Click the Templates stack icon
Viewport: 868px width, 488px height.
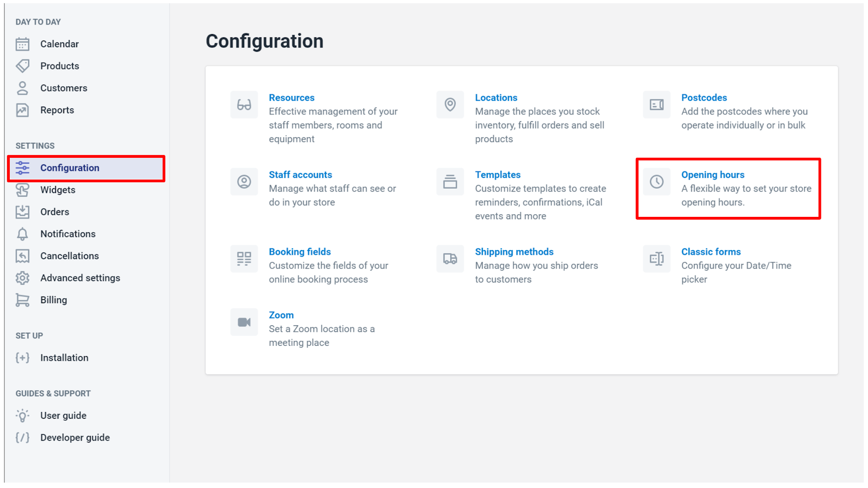point(450,182)
